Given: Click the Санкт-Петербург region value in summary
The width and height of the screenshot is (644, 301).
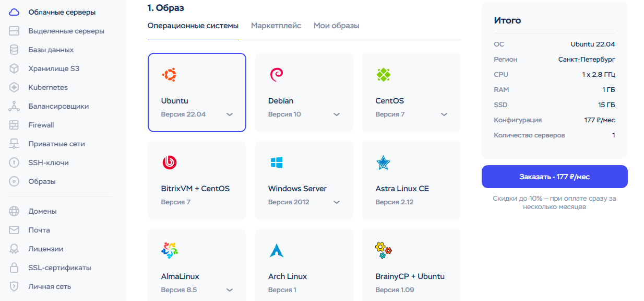Looking at the screenshot, I should tap(587, 60).
